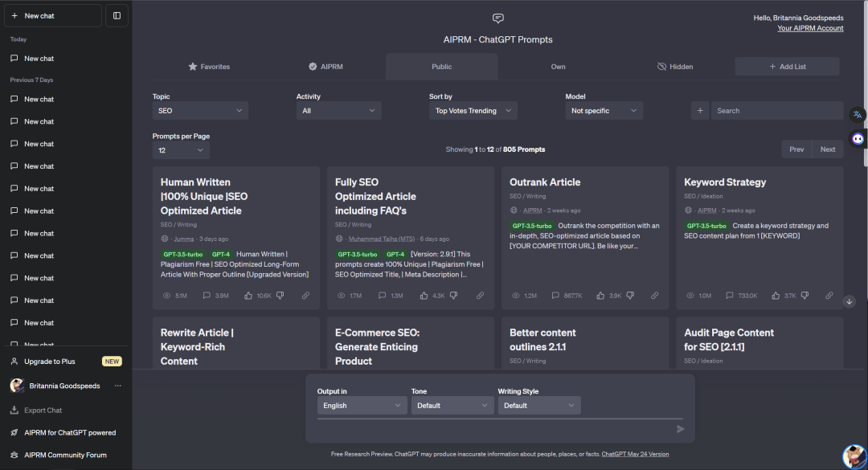Click the Add List button
Screen dimensions: 868x470
coord(787,67)
